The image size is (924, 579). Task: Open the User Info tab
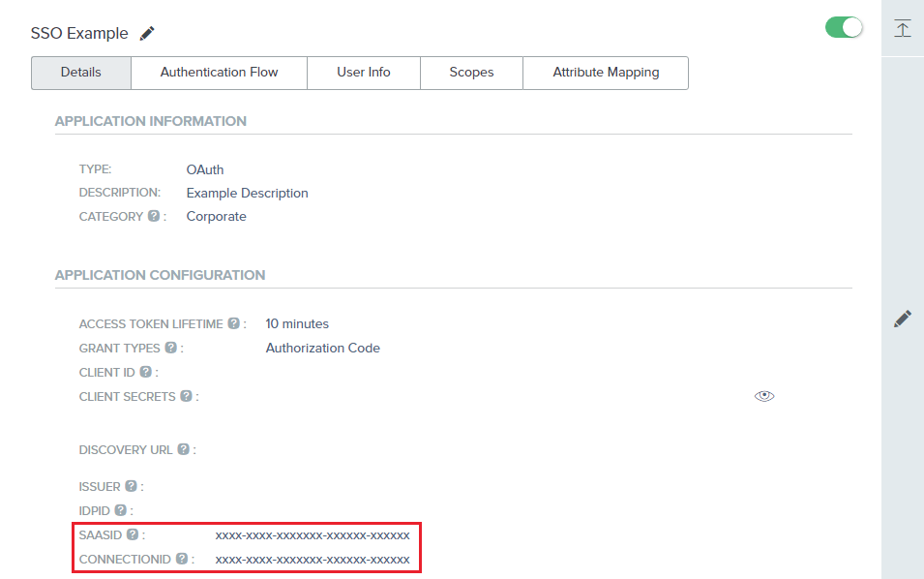pos(363,72)
